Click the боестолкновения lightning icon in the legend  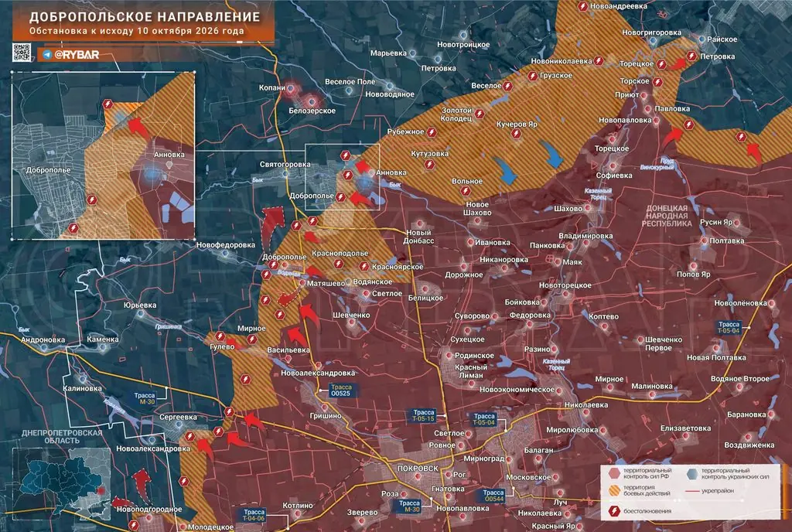tap(614, 511)
